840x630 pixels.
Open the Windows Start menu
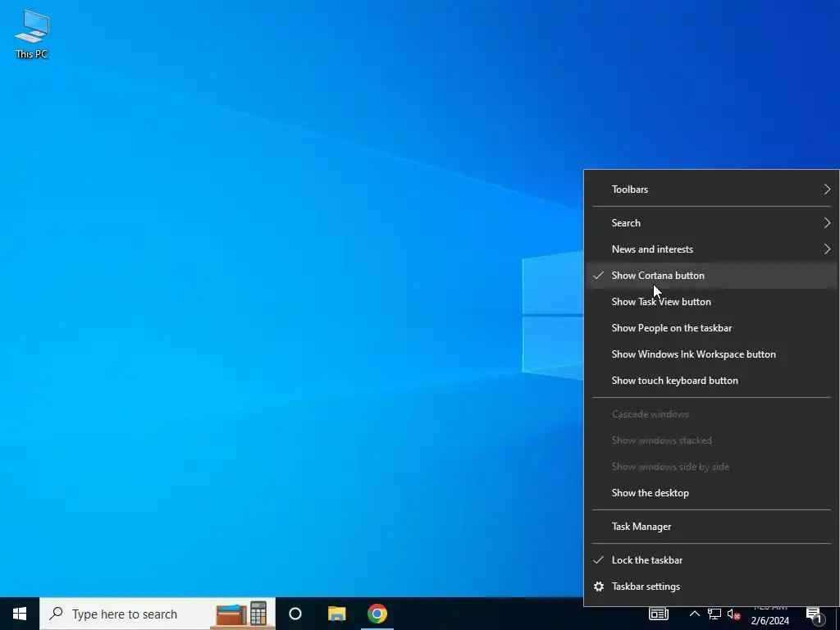click(x=20, y=614)
